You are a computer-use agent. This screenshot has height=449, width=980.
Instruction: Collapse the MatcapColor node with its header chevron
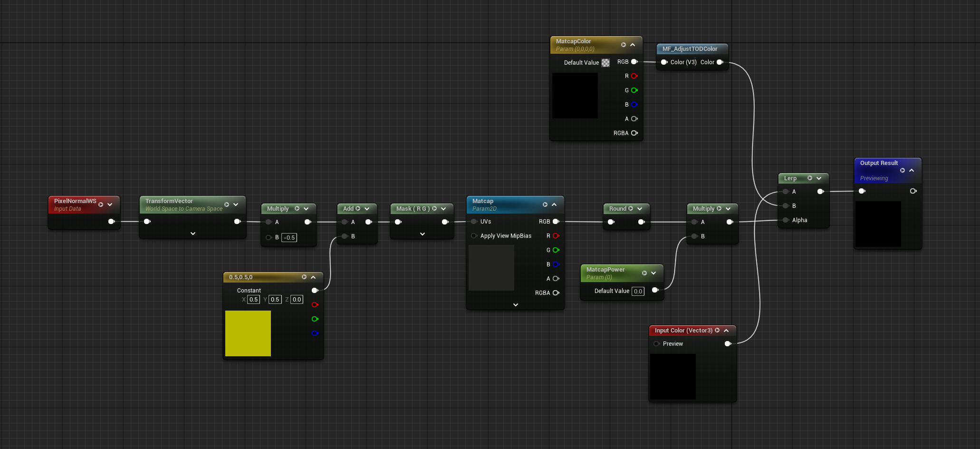pos(633,44)
